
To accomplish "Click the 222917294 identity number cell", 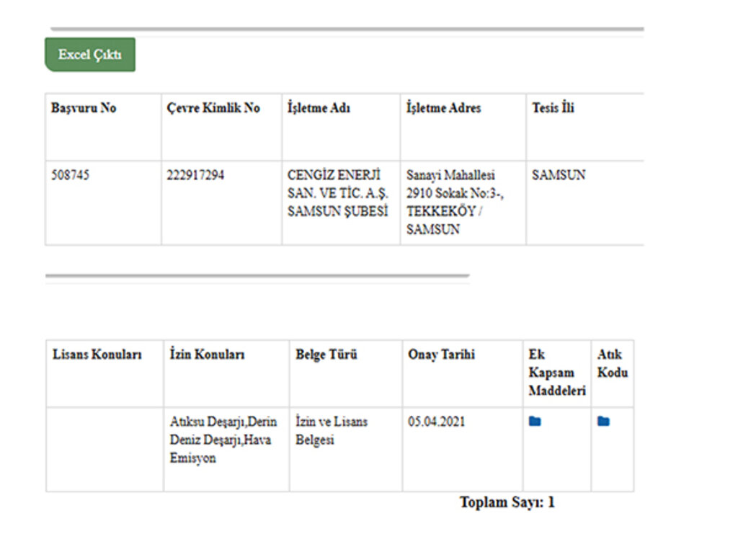I will [x=222, y=203].
